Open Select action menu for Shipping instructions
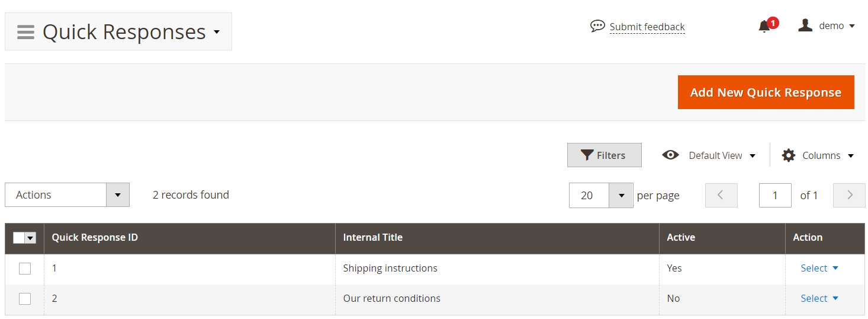Viewport: 868px width, 319px height. pyautogui.click(x=819, y=268)
